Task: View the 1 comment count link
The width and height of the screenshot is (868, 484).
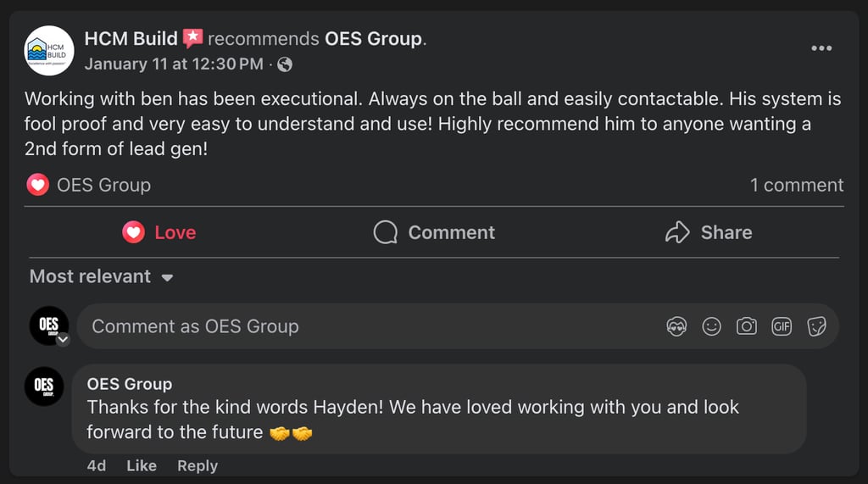Action: pos(796,185)
